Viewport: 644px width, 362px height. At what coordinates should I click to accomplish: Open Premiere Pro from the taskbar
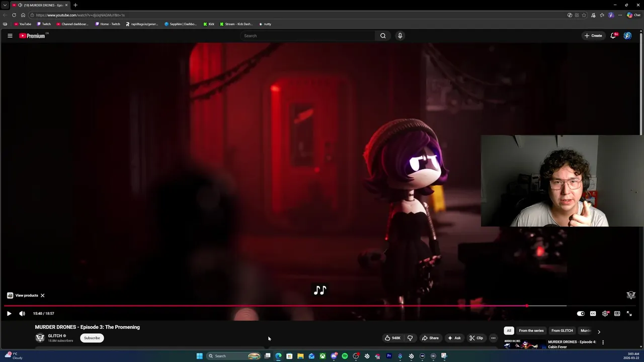(389, 356)
